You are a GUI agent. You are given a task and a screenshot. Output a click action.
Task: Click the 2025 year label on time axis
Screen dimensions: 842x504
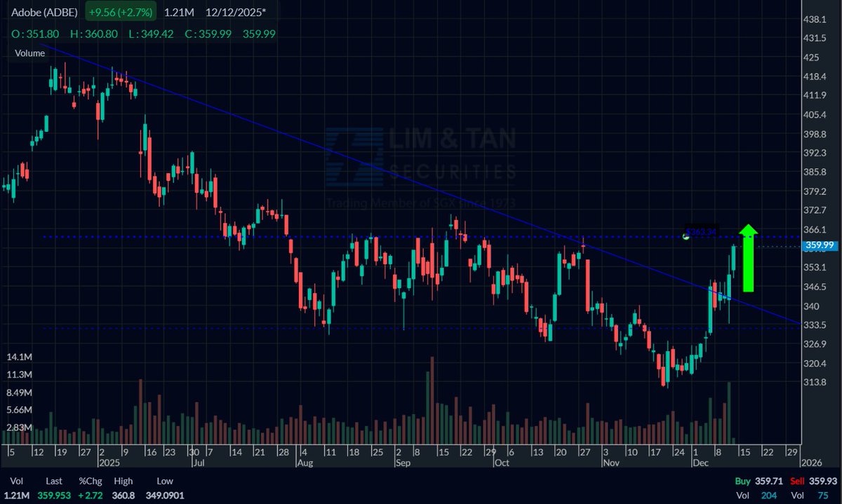point(109,463)
